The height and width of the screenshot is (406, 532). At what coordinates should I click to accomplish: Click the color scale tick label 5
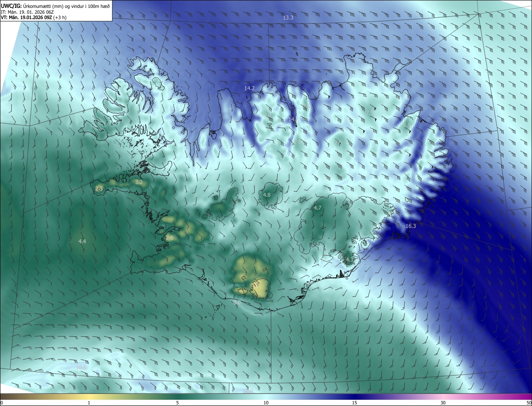[177, 403]
